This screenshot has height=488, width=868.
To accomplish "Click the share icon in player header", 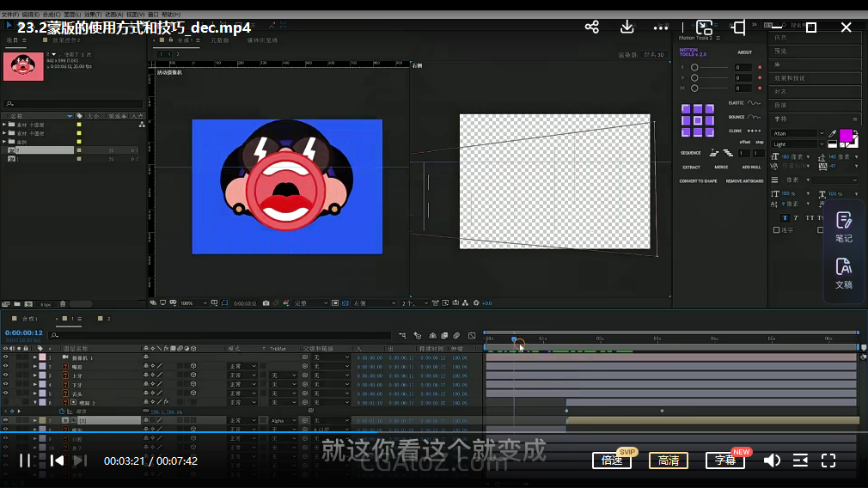I will pos(592,27).
